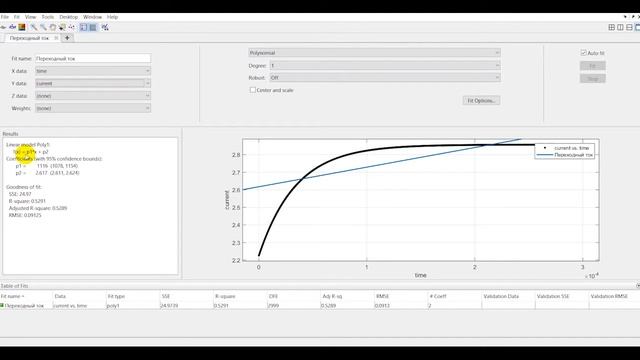Select the 0.0913 RMSE cell
Screen dimensions: 640x360
402,305
